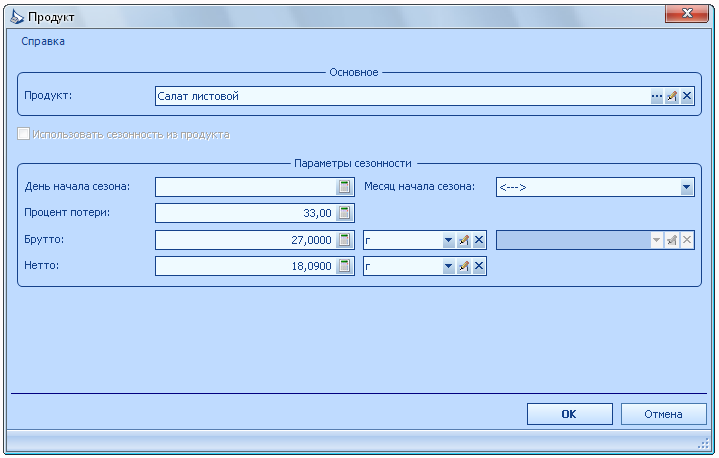Close the Продукт dialog window
This screenshot has width=719, height=458.
pos(687,13)
